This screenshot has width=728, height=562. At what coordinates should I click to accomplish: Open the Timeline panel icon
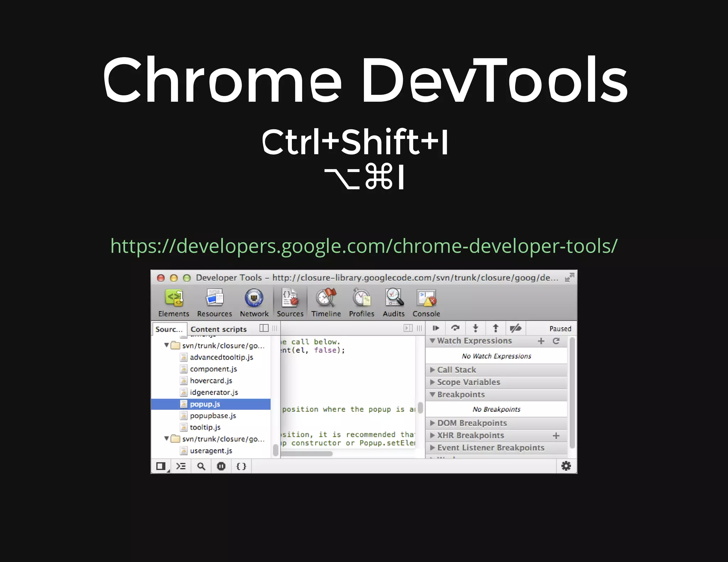click(x=326, y=298)
